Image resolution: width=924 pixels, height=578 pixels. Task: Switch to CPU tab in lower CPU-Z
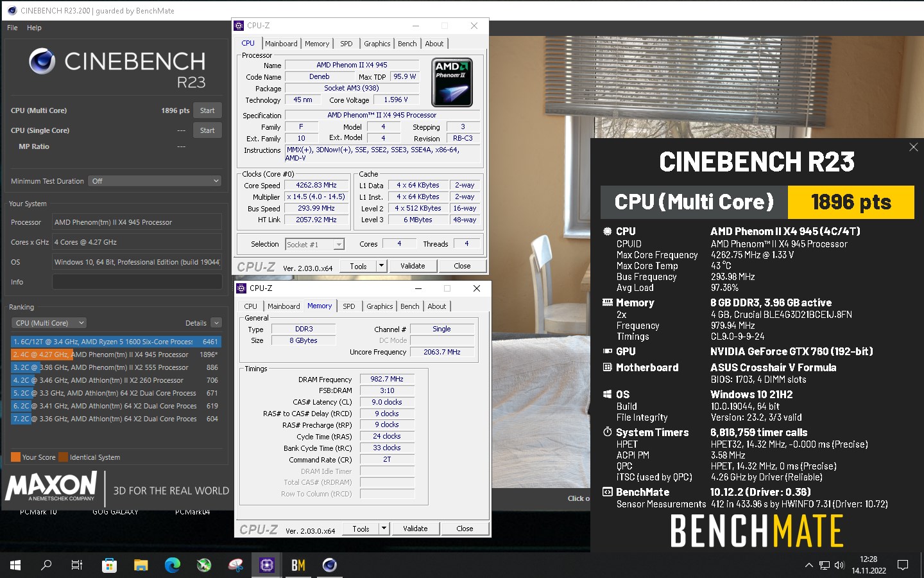pos(251,306)
